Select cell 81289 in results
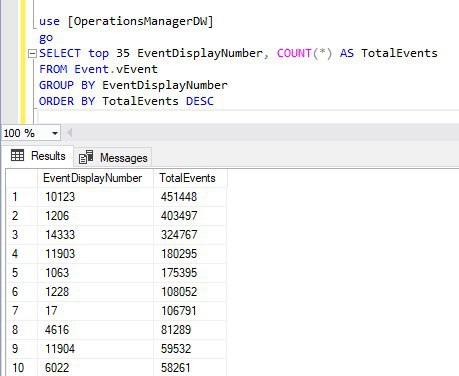This screenshot has width=459, height=376. coord(190,330)
